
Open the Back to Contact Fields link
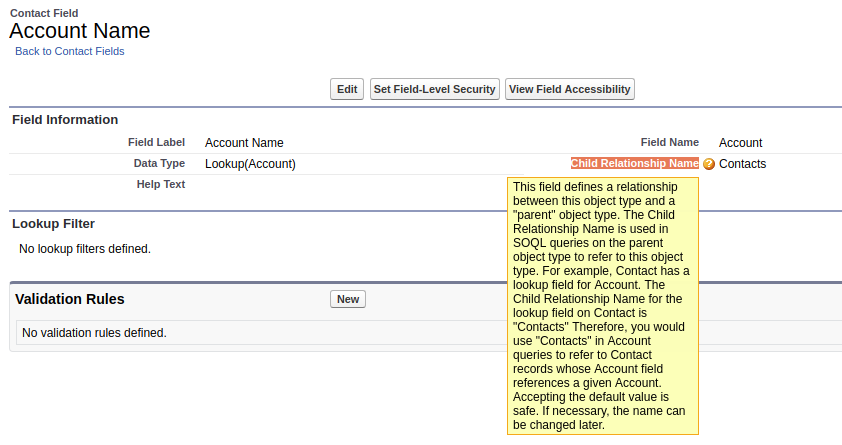pyautogui.click(x=70, y=51)
